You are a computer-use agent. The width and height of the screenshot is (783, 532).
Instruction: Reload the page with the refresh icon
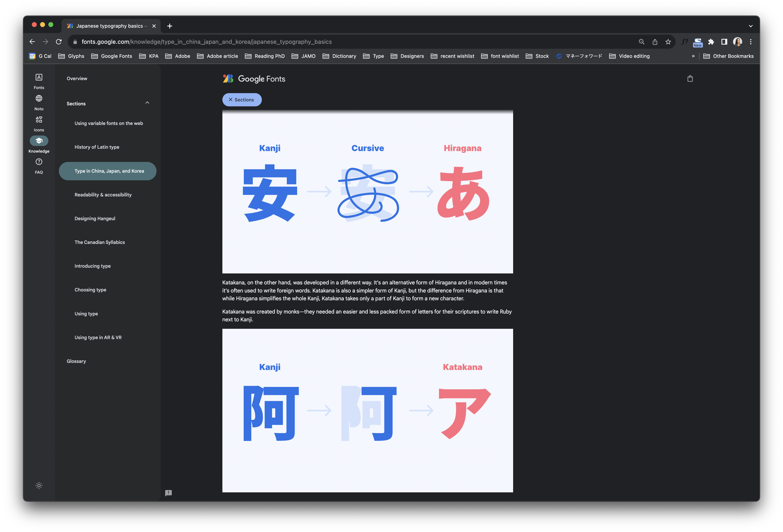59,42
